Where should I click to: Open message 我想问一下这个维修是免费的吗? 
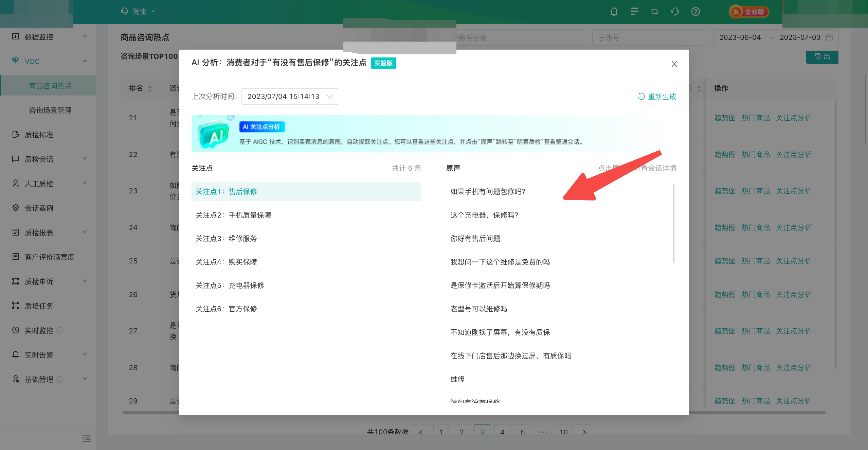coord(500,262)
